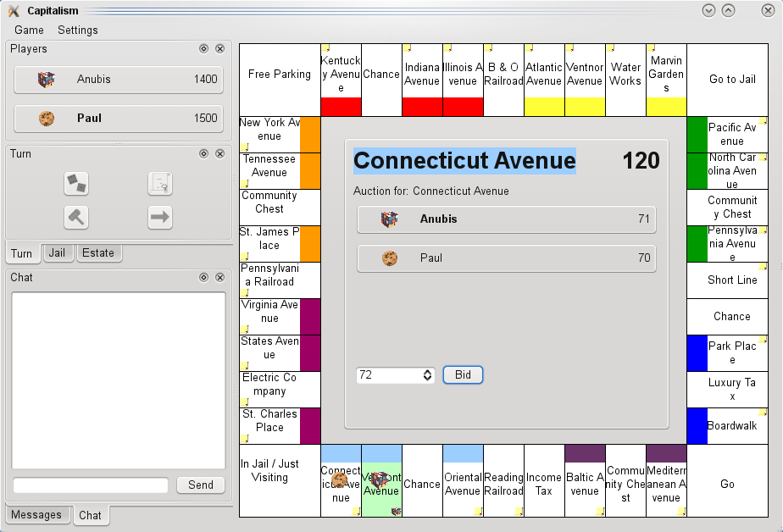
Task: Click the cube token on Vermont Avenue square
Action: click(380, 479)
